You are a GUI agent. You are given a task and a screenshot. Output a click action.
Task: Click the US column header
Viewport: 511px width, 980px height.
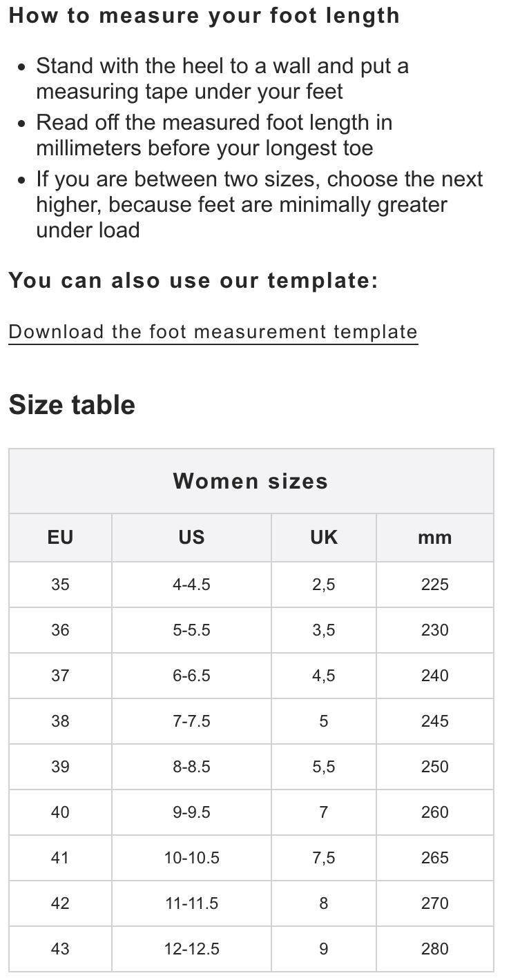191,538
